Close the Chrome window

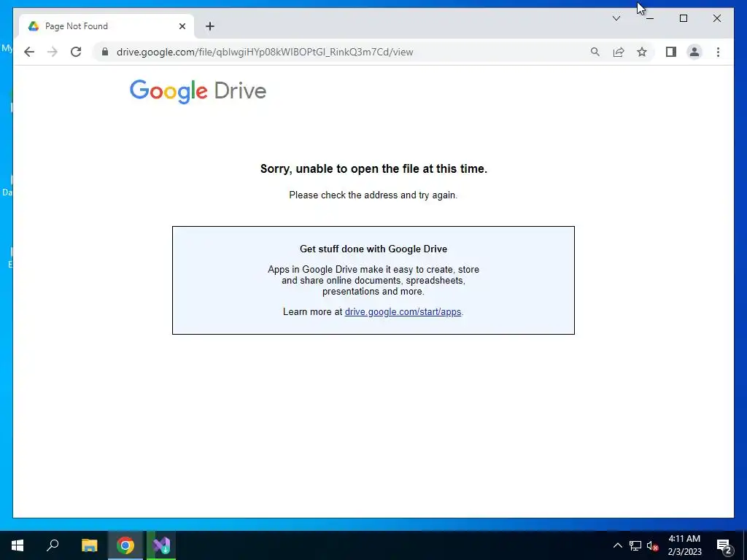[716, 18]
